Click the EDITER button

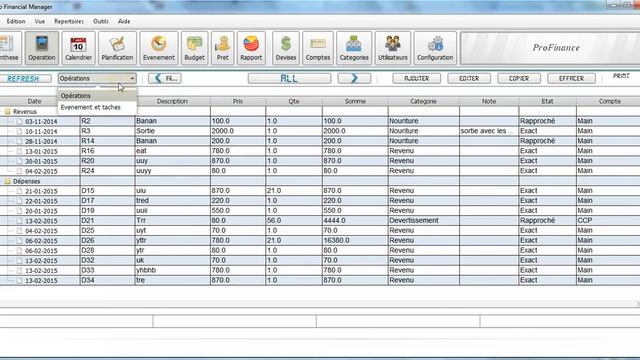(469, 78)
